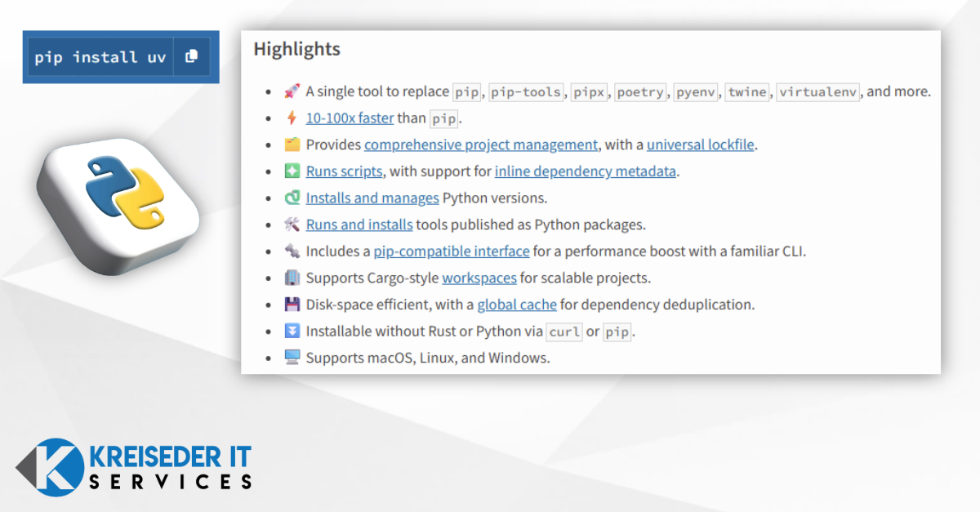Follow the workspaces link
Viewport: 980px width, 512px height.
pos(479,278)
